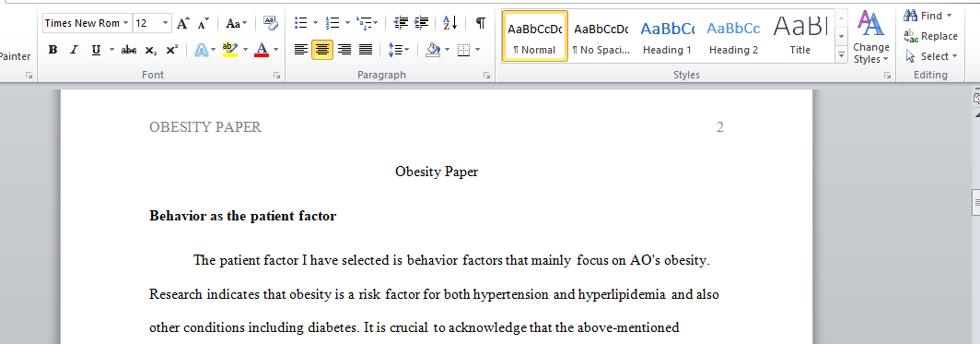Open Font dialog launcher

point(276,76)
